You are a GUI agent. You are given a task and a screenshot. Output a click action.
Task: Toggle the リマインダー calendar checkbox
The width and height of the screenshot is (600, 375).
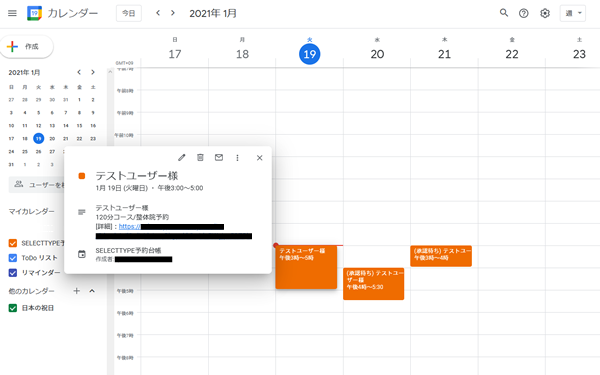point(13,273)
